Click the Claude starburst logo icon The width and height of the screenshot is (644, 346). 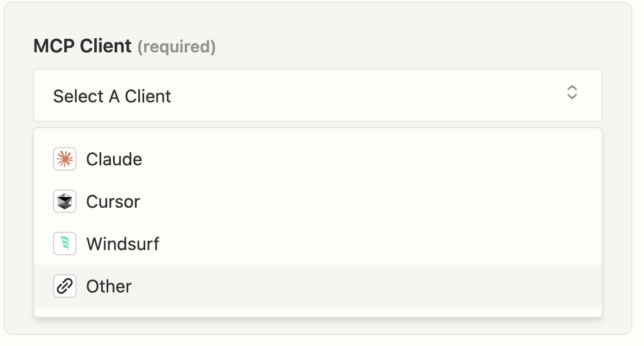65,159
